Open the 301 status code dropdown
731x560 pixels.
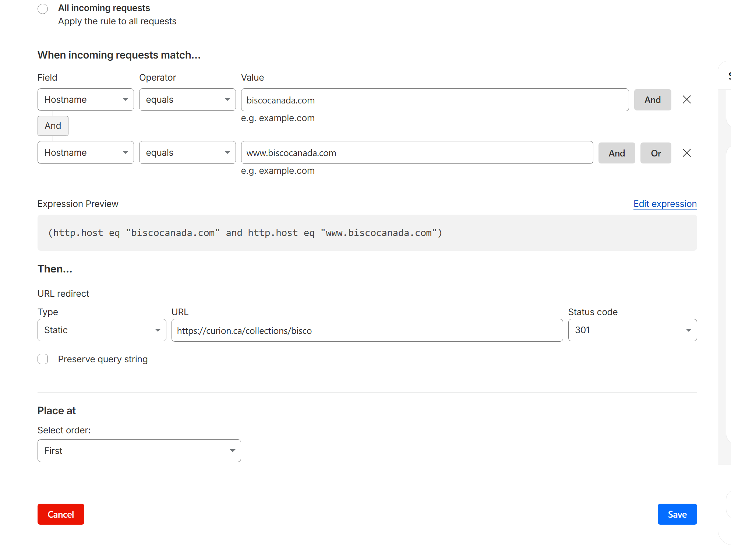click(x=632, y=330)
